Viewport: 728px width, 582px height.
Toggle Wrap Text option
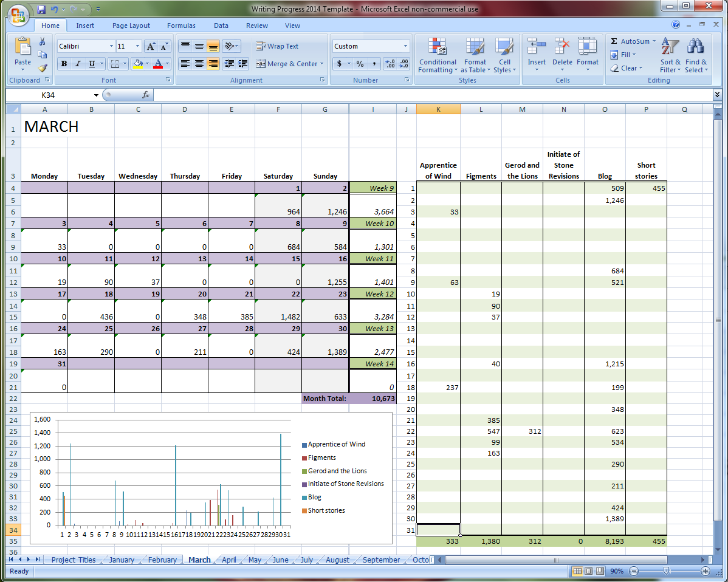click(277, 46)
